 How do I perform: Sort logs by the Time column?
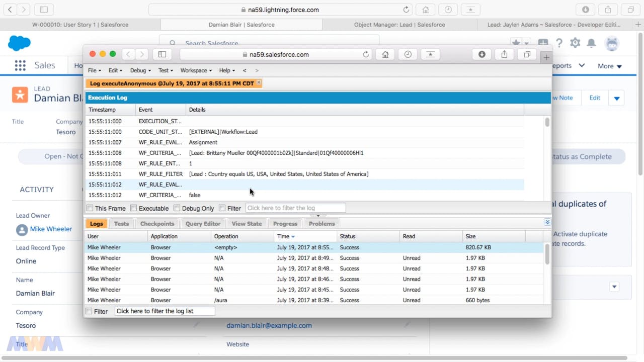[305, 236]
